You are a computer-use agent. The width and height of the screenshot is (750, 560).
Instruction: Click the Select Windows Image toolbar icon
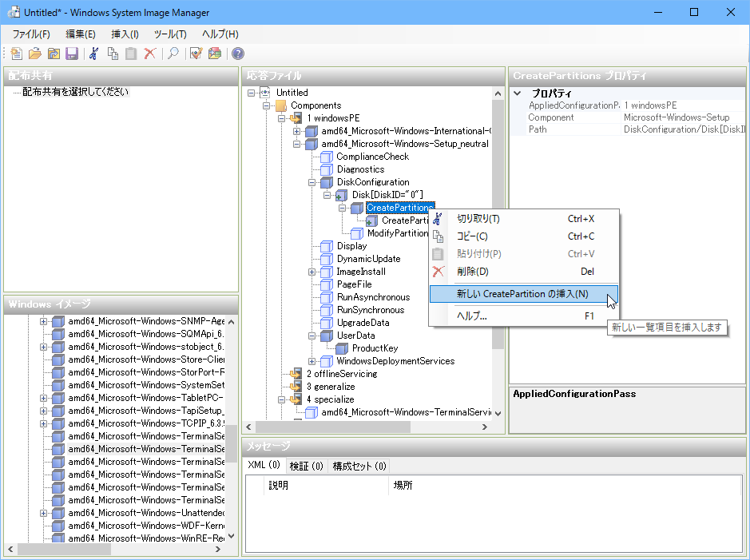tap(54, 54)
